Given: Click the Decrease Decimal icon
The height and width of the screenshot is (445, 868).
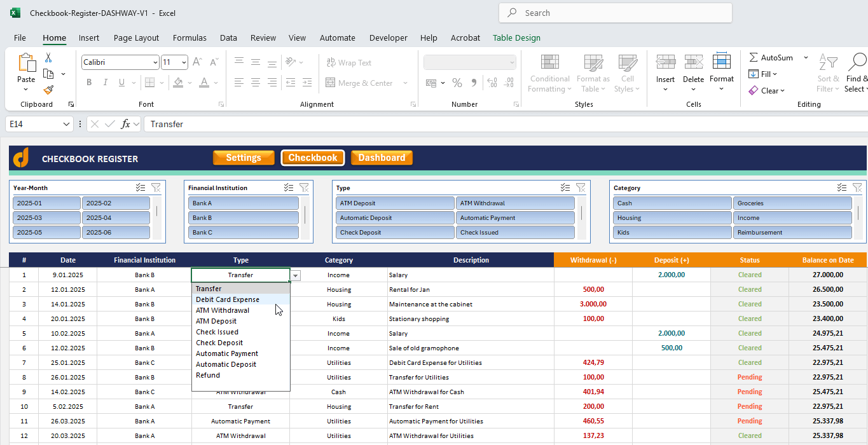Looking at the screenshot, I should pos(508,83).
